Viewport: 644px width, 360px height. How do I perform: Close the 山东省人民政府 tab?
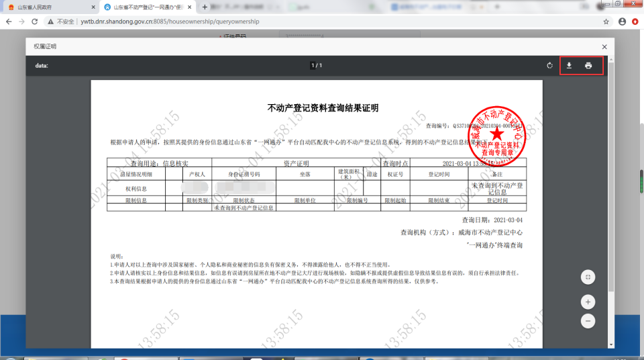91,7
